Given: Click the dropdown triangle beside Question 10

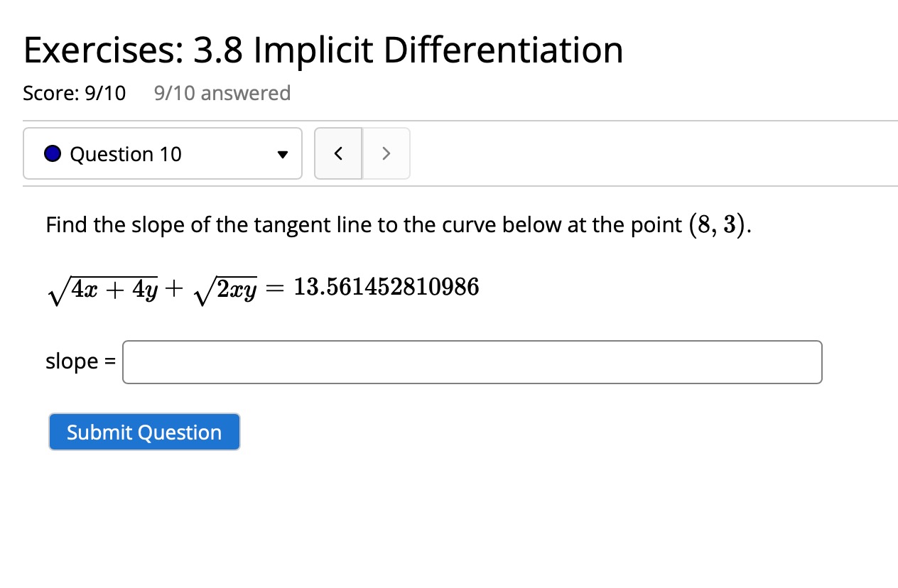Looking at the screenshot, I should [x=282, y=153].
